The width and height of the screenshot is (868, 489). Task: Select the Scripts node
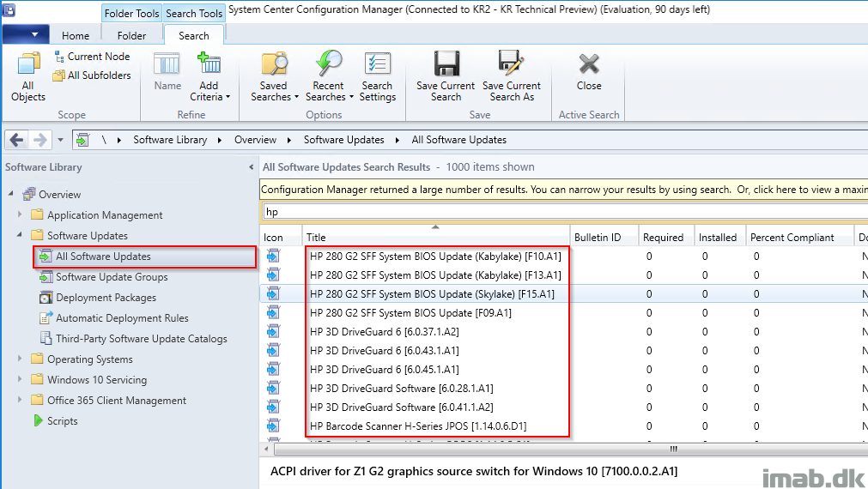tap(62, 421)
